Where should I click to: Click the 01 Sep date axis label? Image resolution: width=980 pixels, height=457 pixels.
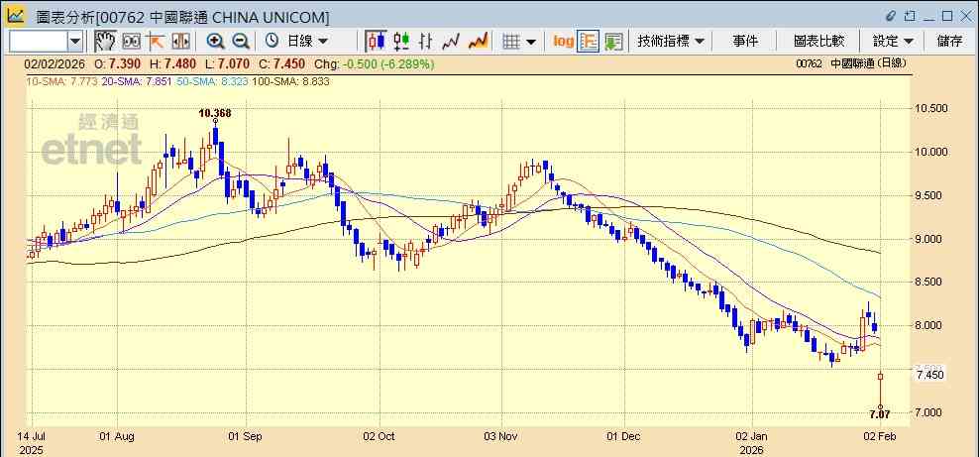tap(245, 435)
